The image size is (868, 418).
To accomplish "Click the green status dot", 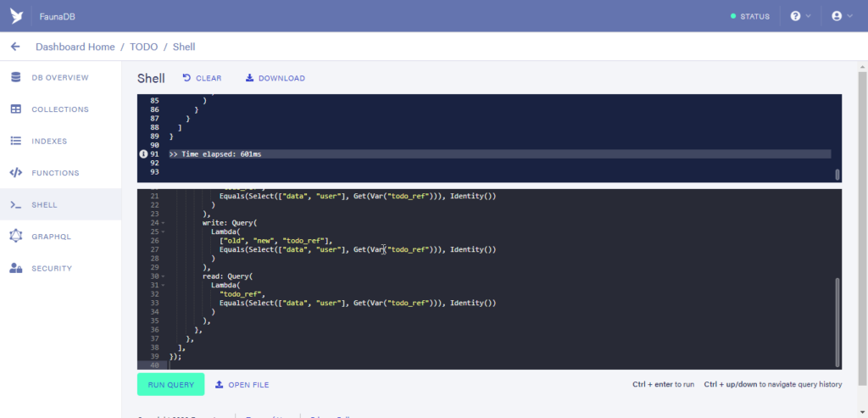I will (x=733, y=16).
